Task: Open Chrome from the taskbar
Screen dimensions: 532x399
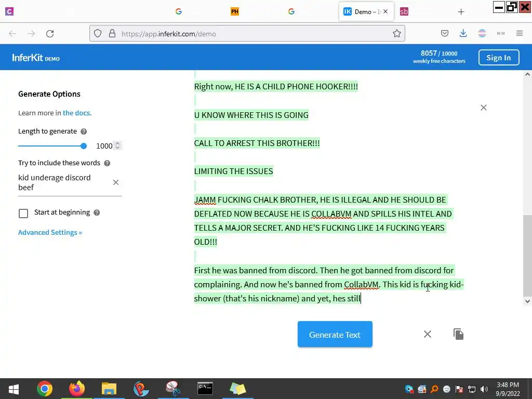Action: pos(45,389)
